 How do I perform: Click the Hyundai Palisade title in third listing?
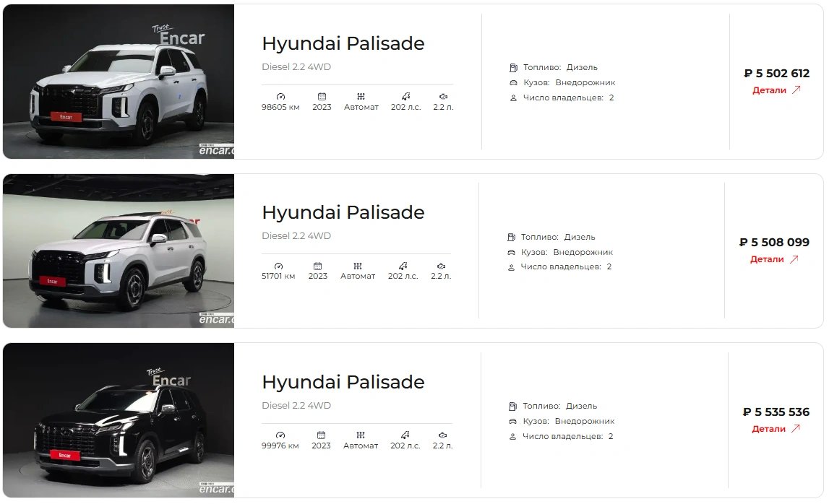[x=343, y=382]
